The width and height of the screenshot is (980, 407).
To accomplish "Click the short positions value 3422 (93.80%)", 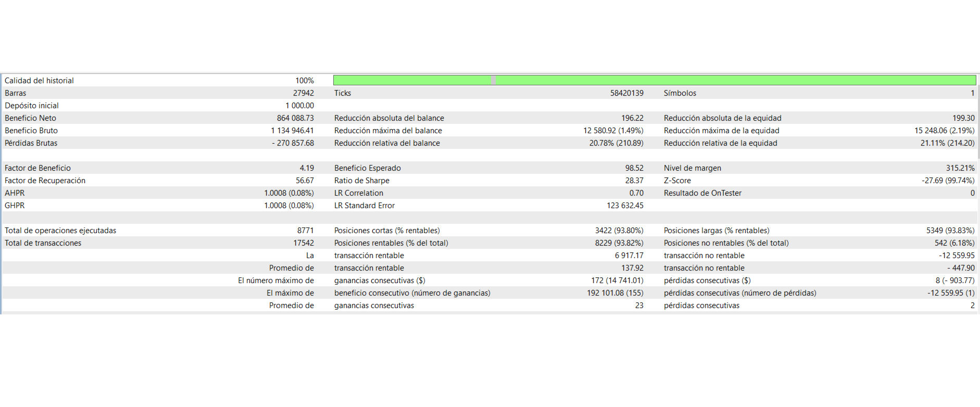I will [x=619, y=231].
